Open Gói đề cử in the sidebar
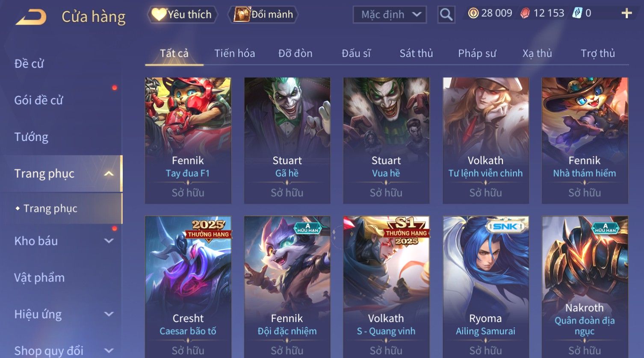This screenshot has width=644, height=358. pyautogui.click(x=38, y=100)
